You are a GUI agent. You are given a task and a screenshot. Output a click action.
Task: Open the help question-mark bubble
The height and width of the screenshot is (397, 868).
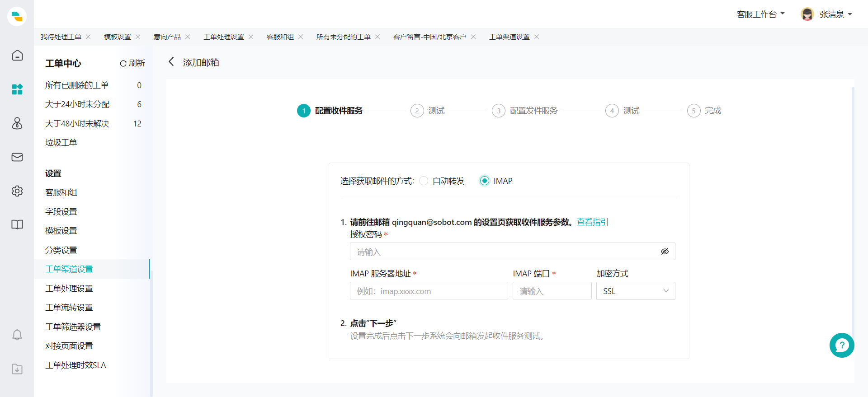pos(842,346)
